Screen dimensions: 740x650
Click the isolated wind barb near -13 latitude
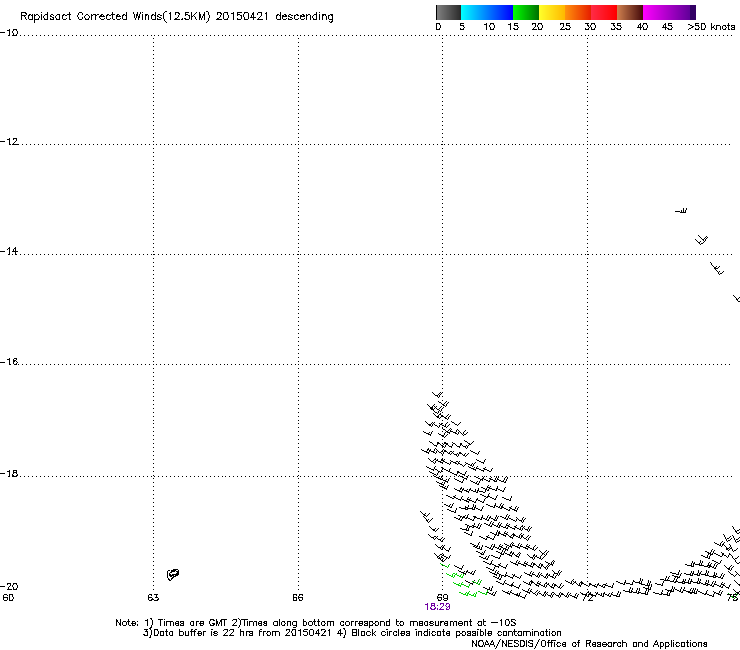681,211
